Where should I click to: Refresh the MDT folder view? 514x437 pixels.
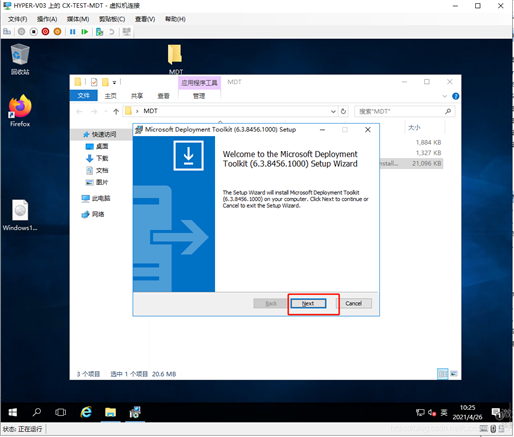343,111
